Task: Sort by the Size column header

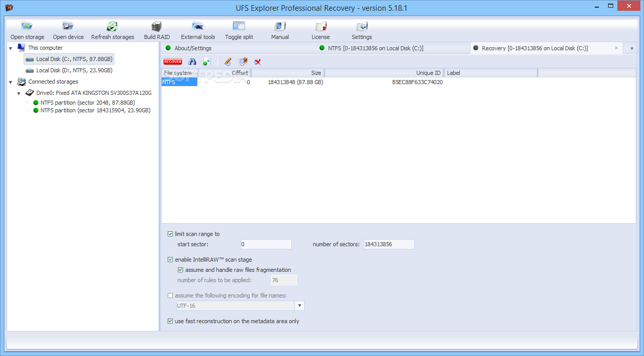Action: click(288, 73)
